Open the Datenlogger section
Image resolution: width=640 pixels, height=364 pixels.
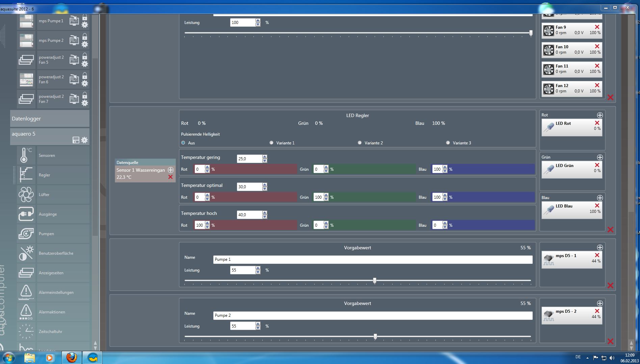pos(50,119)
